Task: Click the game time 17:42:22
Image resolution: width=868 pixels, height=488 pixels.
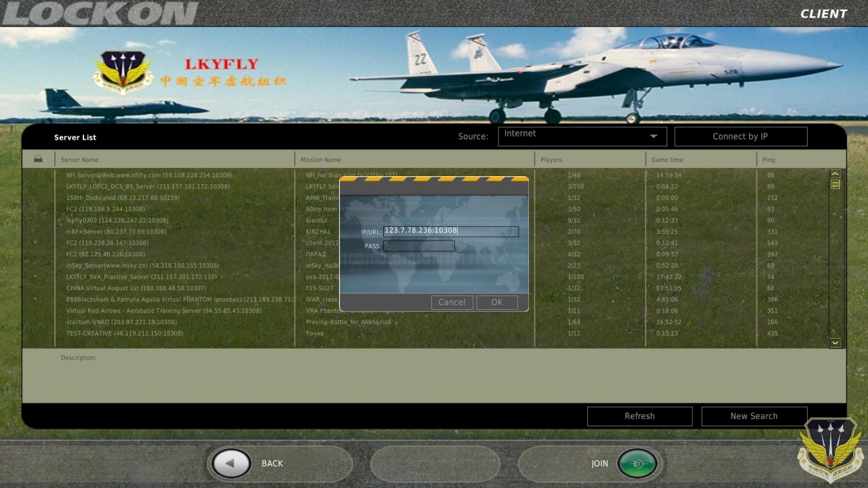Action: (669, 277)
